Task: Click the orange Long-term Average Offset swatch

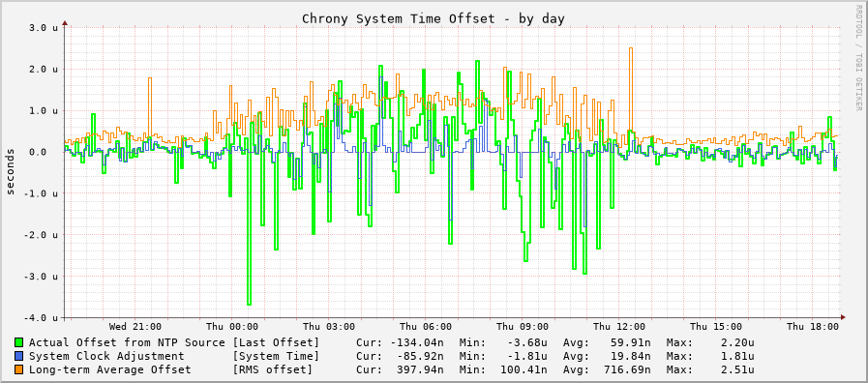Action: point(19,369)
